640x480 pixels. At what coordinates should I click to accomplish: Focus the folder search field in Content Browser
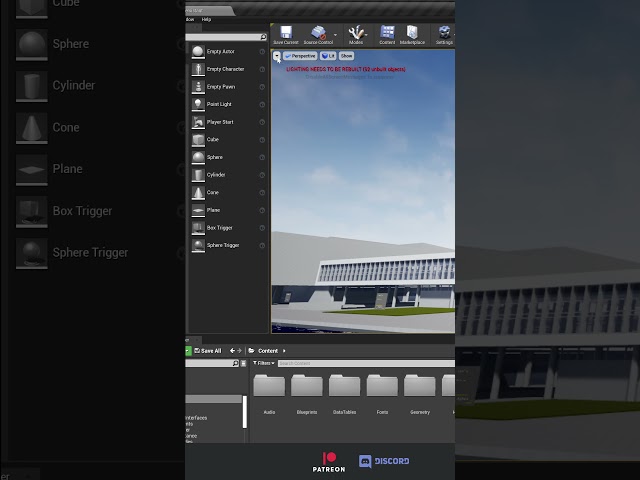pos(209,363)
